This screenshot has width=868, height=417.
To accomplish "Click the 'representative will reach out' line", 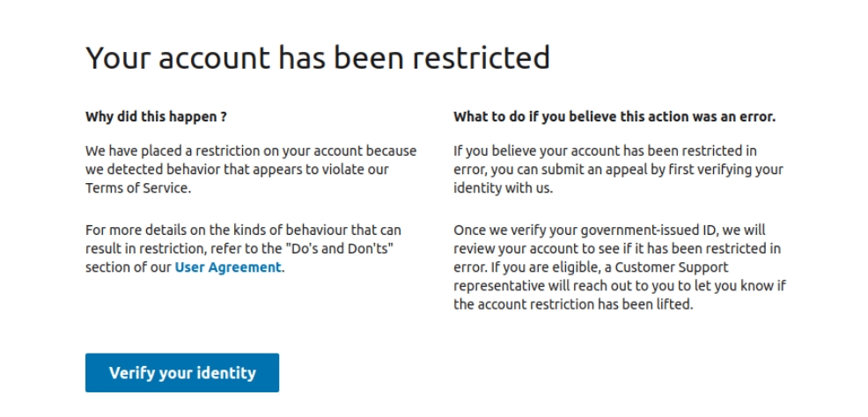I will (x=620, y=287).
